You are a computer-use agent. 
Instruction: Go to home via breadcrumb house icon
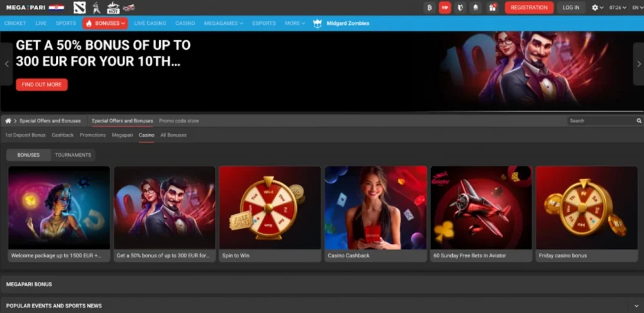pos(8,121)
